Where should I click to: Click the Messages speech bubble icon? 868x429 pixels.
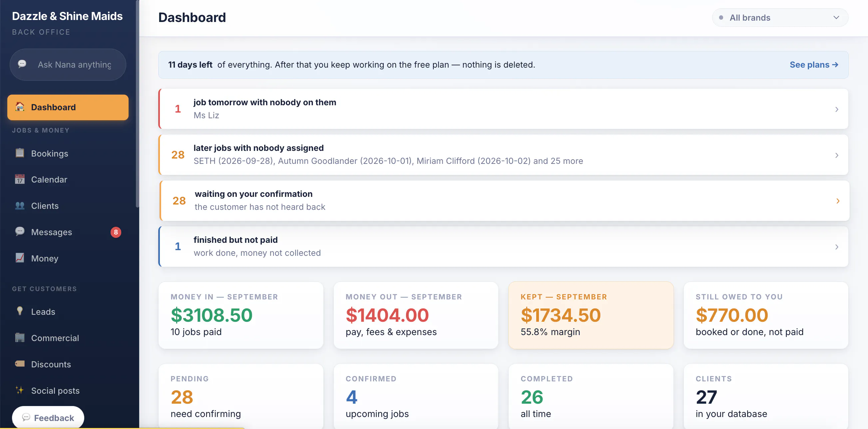click(20, 231)
